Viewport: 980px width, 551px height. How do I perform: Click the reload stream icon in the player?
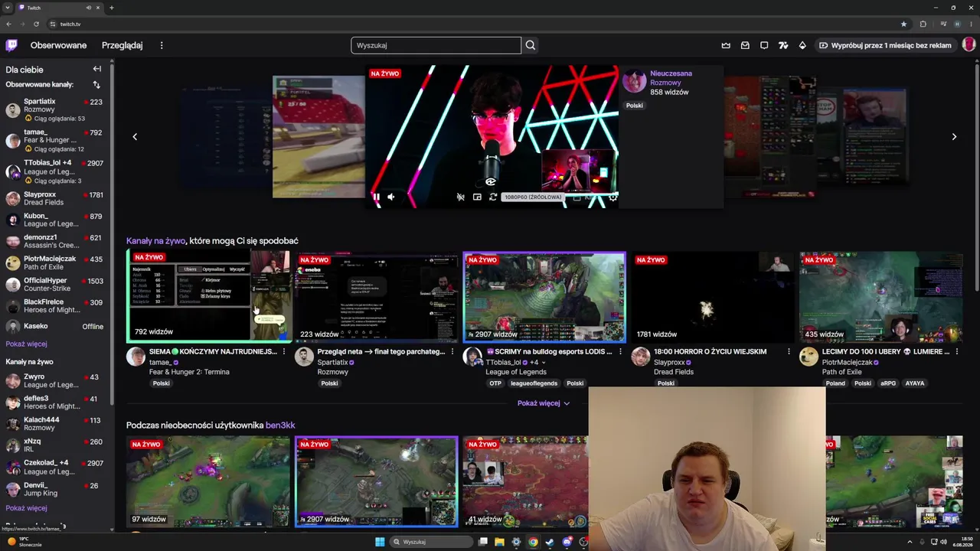(x=493, y=197)
